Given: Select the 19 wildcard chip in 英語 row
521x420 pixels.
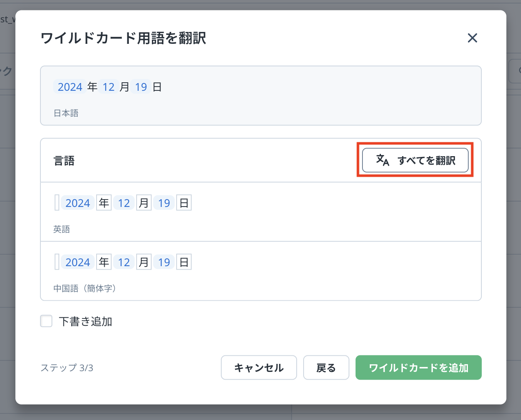Looking at the screenshot, I should [x=164, y=203].
